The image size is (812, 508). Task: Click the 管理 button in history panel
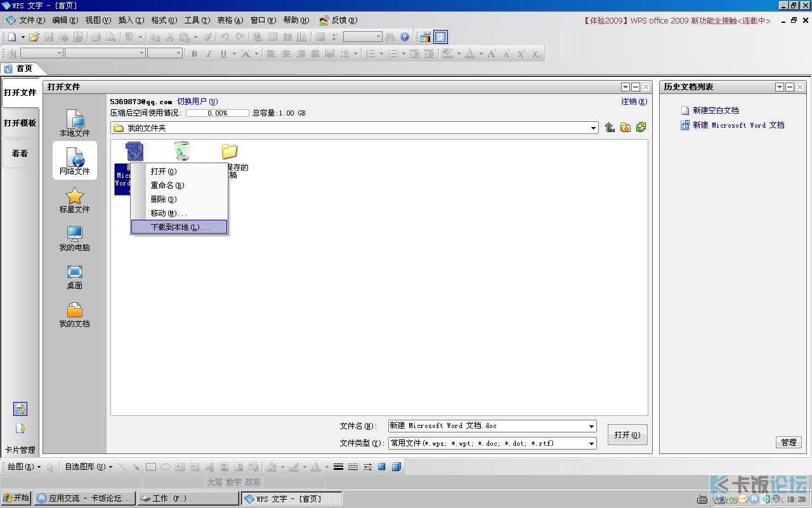tap(789, 443)
